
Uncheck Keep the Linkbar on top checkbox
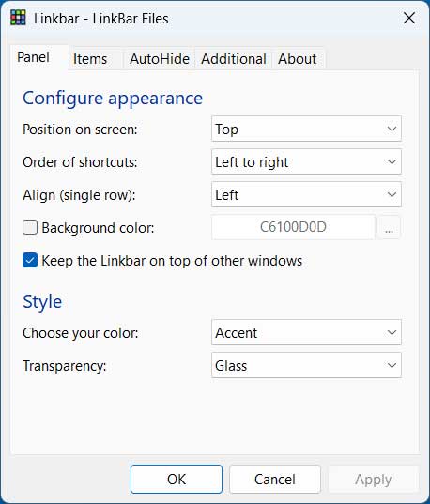(30, 260)
